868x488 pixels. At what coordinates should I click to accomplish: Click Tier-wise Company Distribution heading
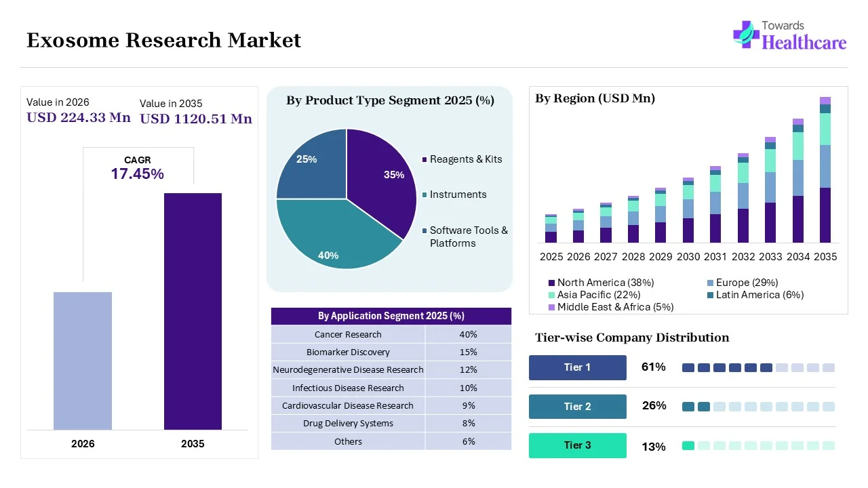(632, 338)
